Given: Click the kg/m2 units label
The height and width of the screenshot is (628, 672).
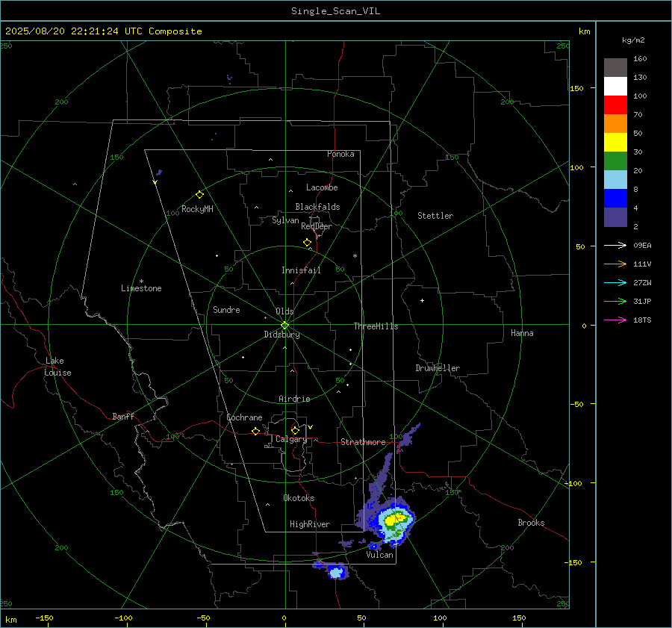Looking at the screenshot, I should pos(633,40).
